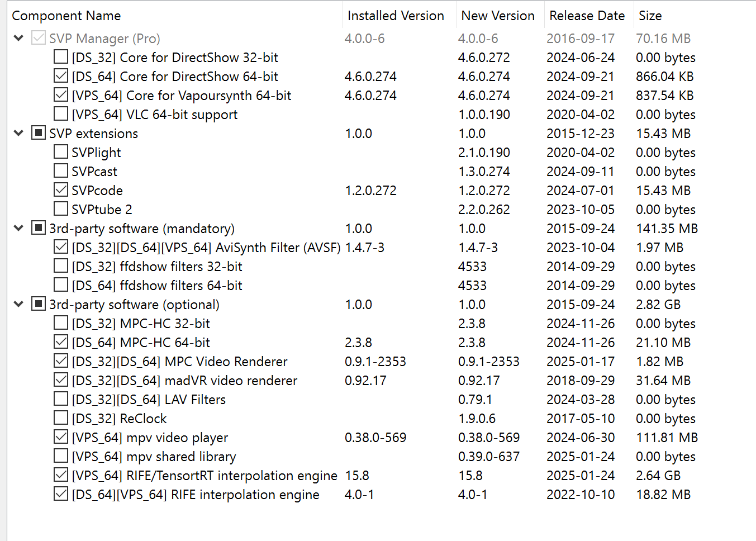Screen dimensions: 756x541
Task: Collapse 3rd-party software (mandatory) group
Action: (x=18, y=228)
